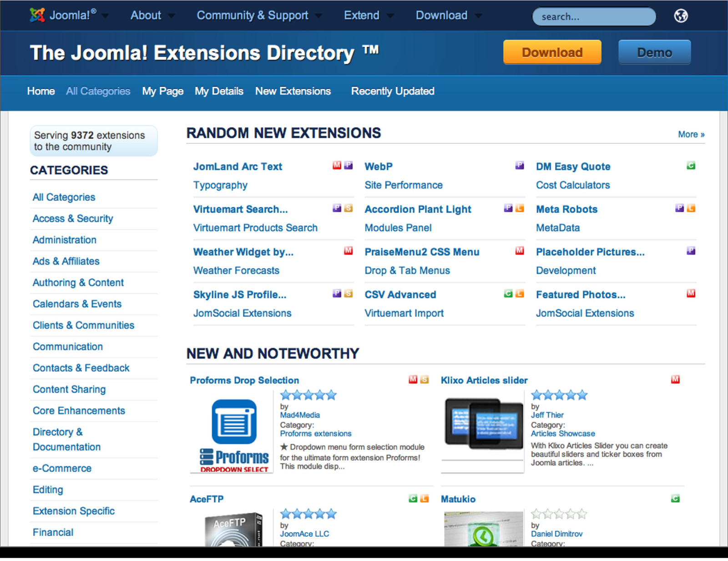The image size is (728, 561).
Task: Open the My Details tab
Action: tap(219, 91)
